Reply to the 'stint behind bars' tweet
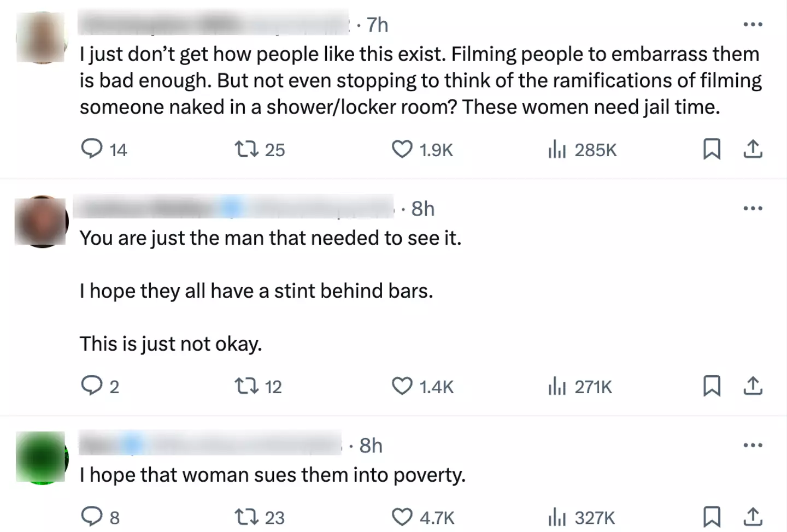787x532 pixels. (x=92, y=386)
